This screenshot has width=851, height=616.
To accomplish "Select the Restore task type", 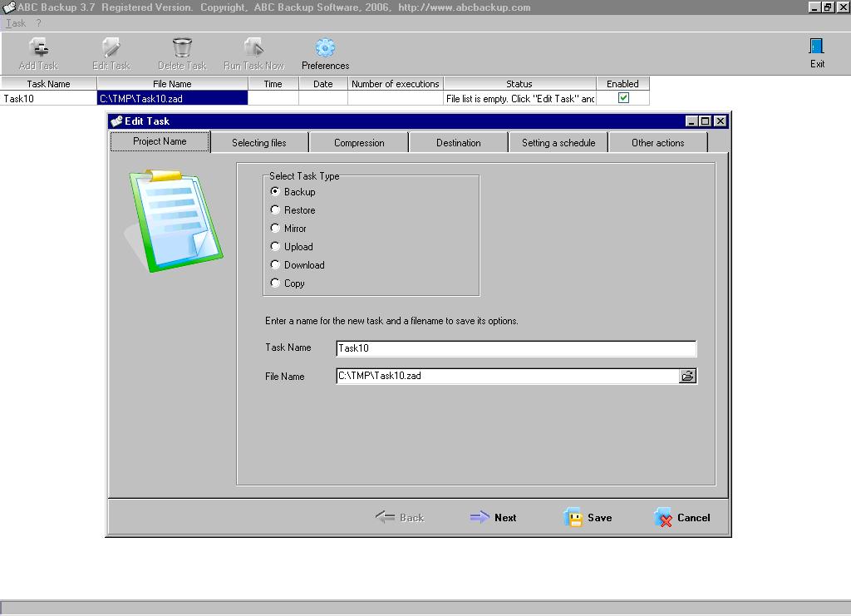I will pyautogui.click(x=275, y=210).
